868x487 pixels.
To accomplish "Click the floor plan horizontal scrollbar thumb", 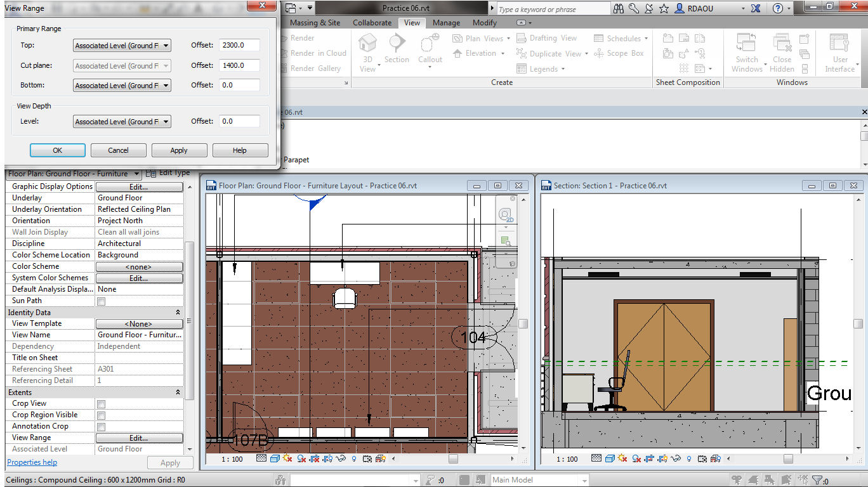I will pos(453,458).
